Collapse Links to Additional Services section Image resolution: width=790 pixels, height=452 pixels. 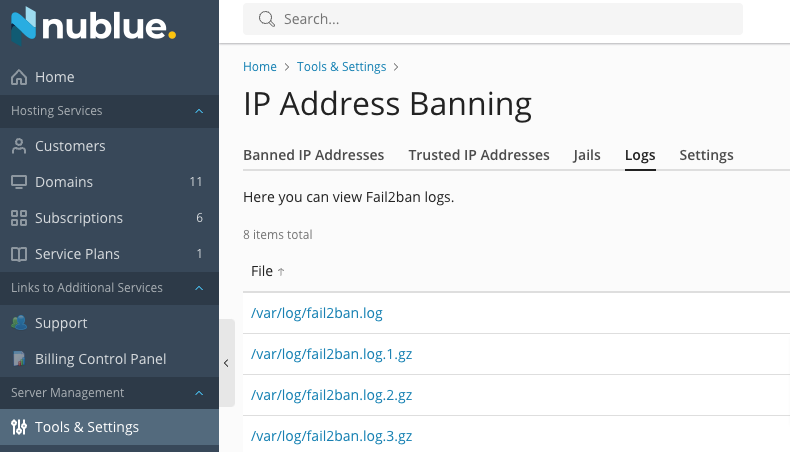199,288
